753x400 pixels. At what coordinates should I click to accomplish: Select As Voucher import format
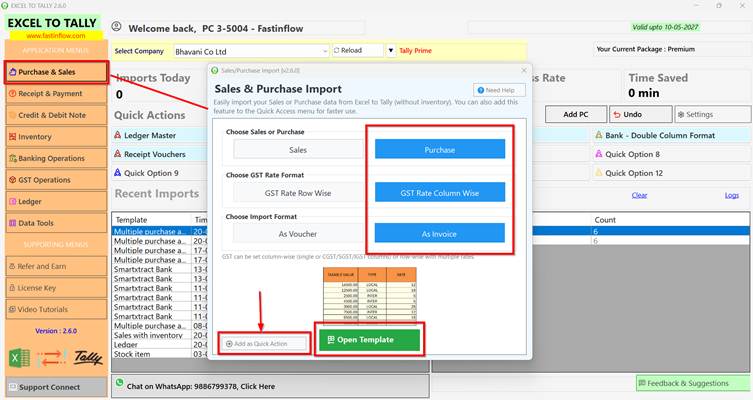coord(298,234)
